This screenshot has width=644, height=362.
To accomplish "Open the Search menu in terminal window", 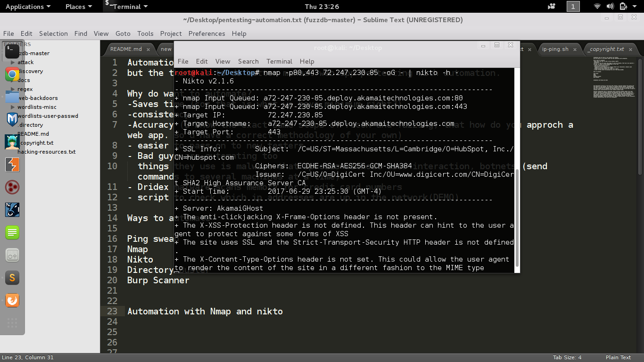I will (x=248, y=61).
